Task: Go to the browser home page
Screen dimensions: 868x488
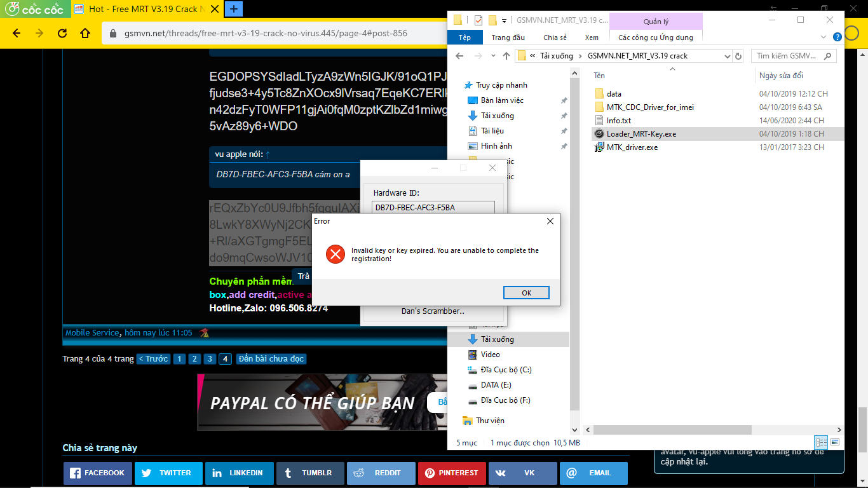Action: tap(85, 33)
